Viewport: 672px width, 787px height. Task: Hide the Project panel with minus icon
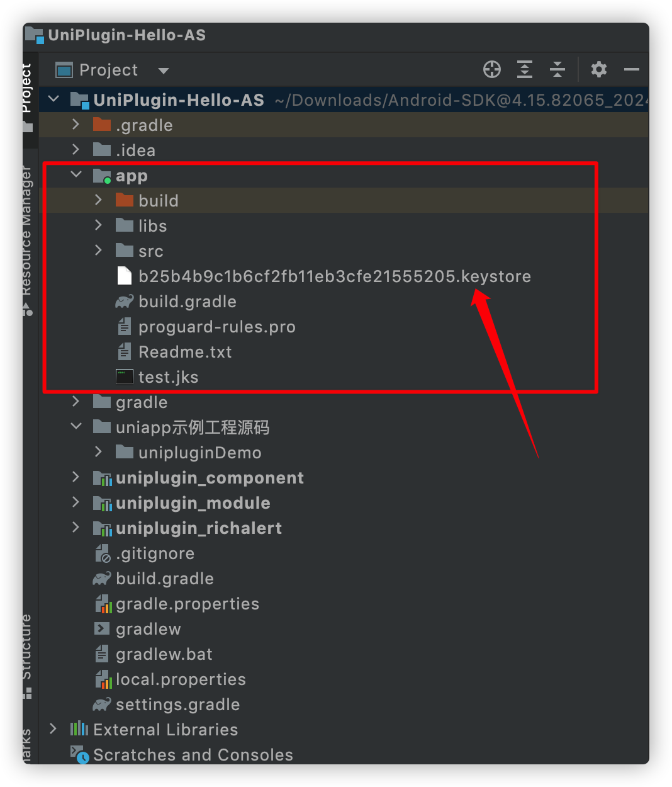(x=632, y=69)
